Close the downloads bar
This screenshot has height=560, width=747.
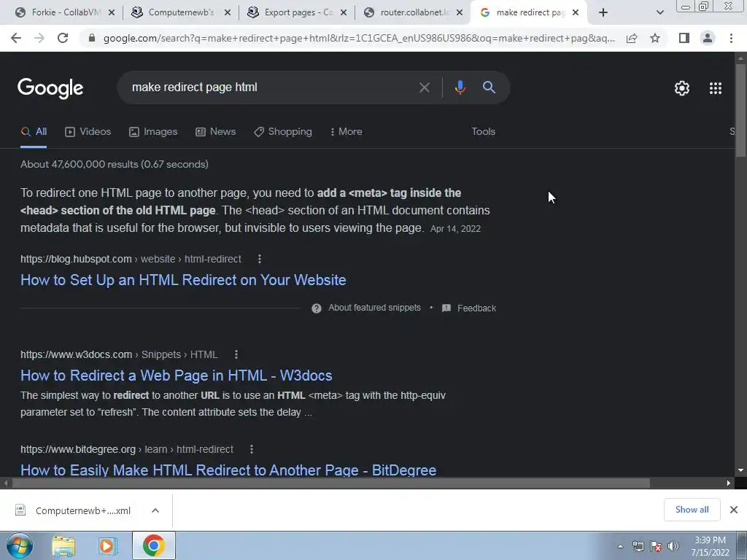coord(734,510)
